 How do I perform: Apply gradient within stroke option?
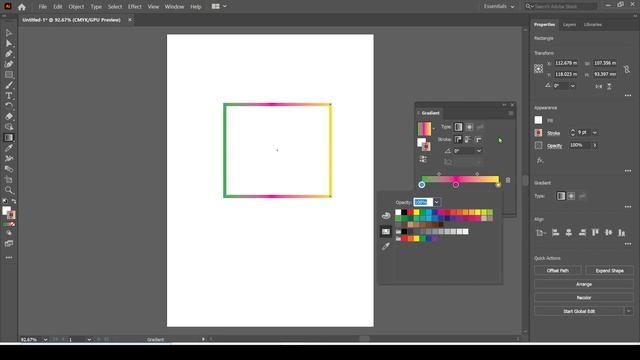tap(458, 140)
